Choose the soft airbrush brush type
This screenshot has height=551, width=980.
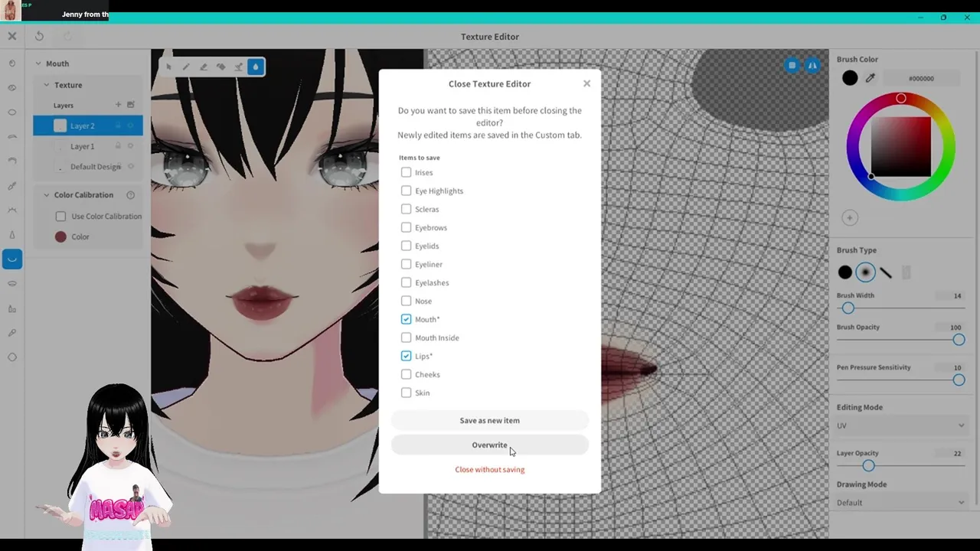865,272
